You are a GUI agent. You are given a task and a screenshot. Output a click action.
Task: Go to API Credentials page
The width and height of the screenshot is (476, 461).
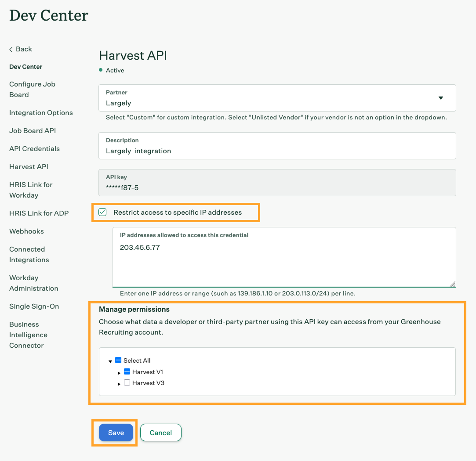[x=34, y=149]
